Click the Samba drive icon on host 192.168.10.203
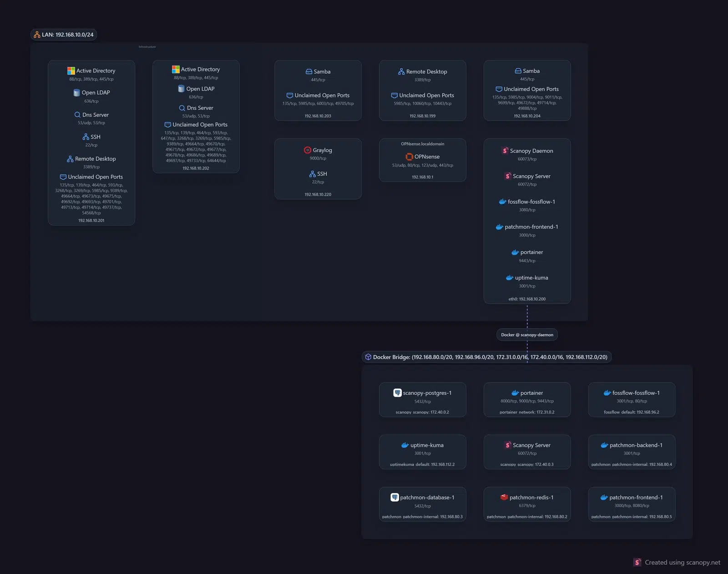This screenshot has width=728, height=574. click(309, 71)
